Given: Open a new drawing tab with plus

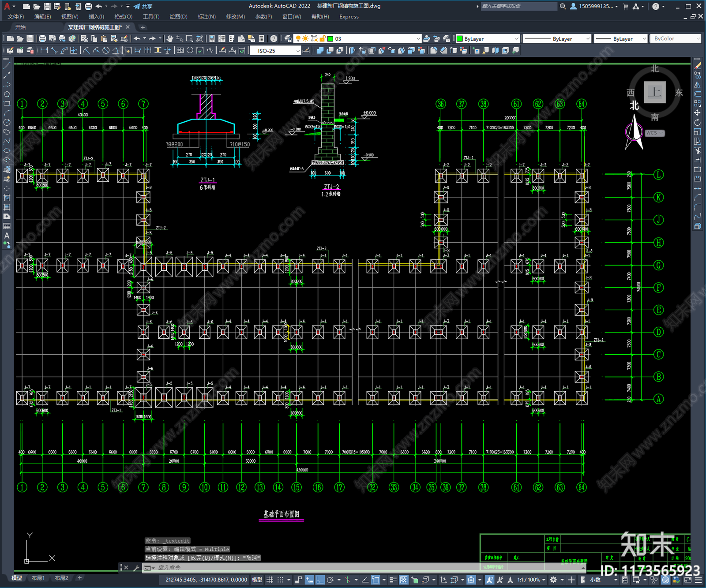Looking at the screenshot, I should pyautogui.click(x=143, y=27).
